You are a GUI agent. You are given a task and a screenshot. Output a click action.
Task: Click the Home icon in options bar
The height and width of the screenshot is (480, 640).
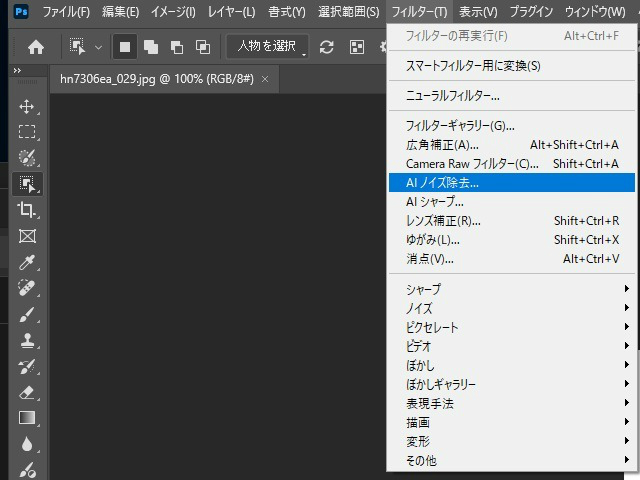coord(36,47)
